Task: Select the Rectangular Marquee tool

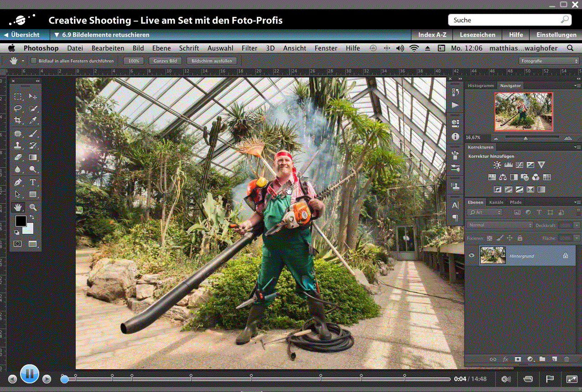Action: (18, 96)
